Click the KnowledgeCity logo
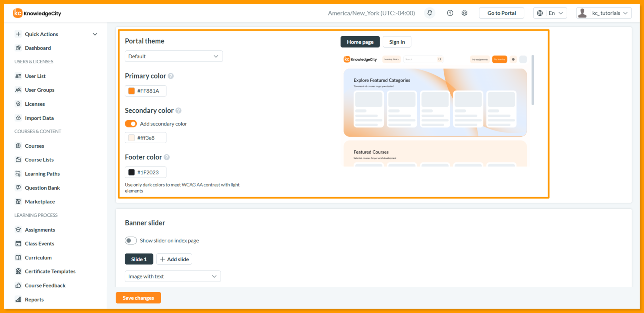Screen dimensions: 644x313 [37, 13]
